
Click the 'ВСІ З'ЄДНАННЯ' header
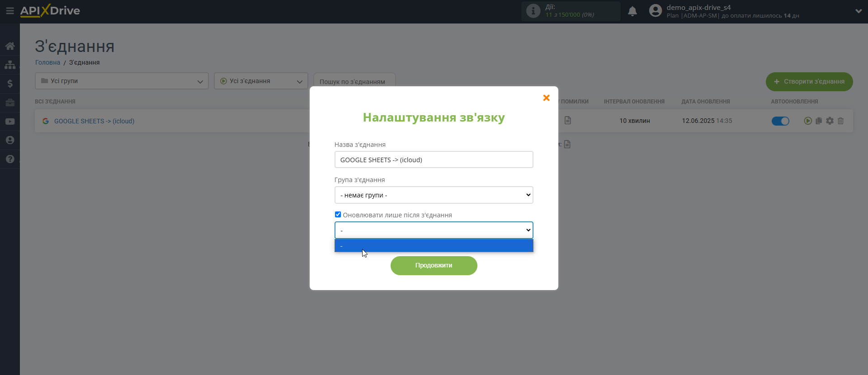pyautogui.click(x=55, y=102)
